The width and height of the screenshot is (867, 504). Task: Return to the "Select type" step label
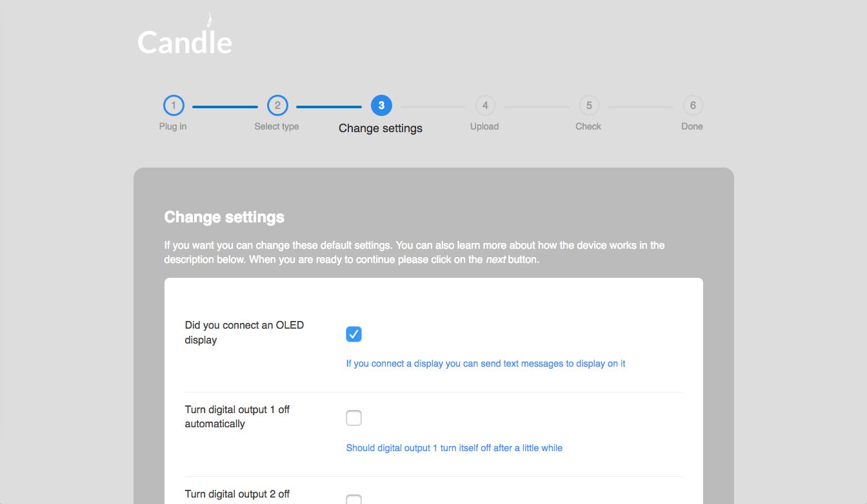(277, 126)
